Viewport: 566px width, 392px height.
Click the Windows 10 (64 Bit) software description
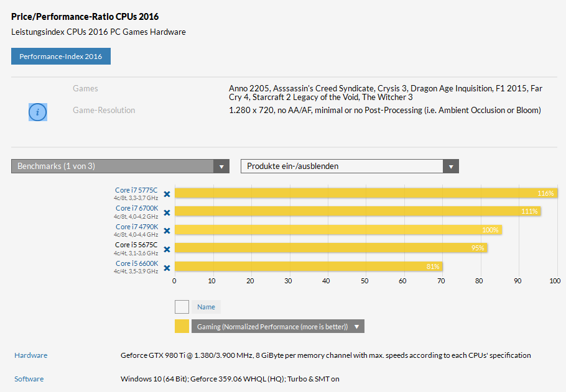point(230,379)
